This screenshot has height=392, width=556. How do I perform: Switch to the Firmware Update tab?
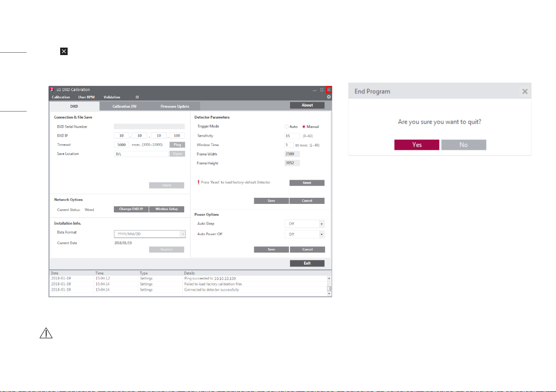[x=175, y=106]
